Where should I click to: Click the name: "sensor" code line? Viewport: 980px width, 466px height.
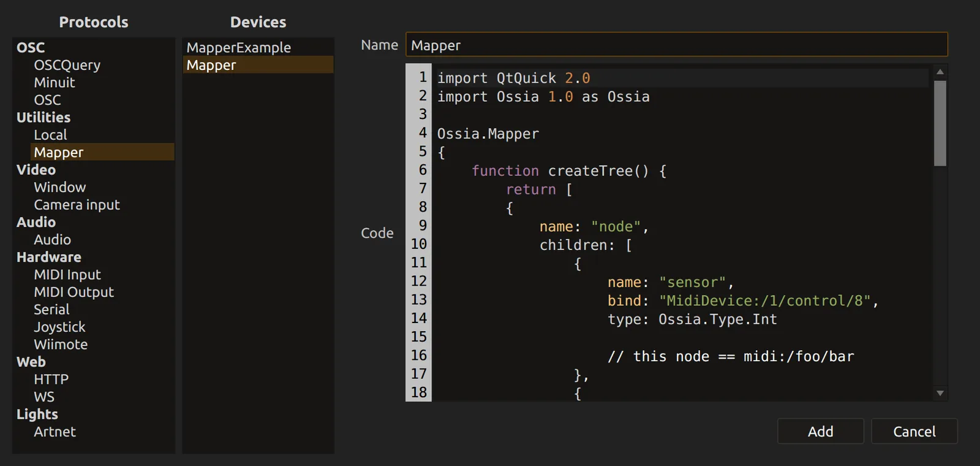(x=671, y=282)
